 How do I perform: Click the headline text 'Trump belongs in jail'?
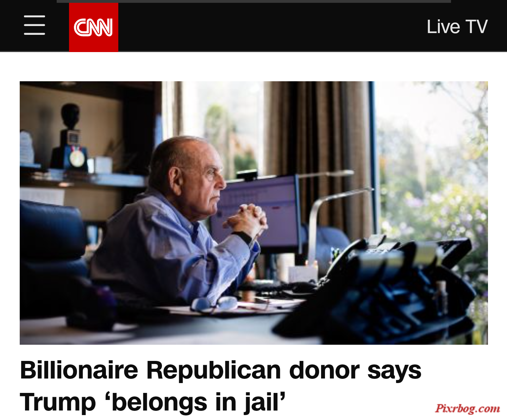click(x=153, y=402)
